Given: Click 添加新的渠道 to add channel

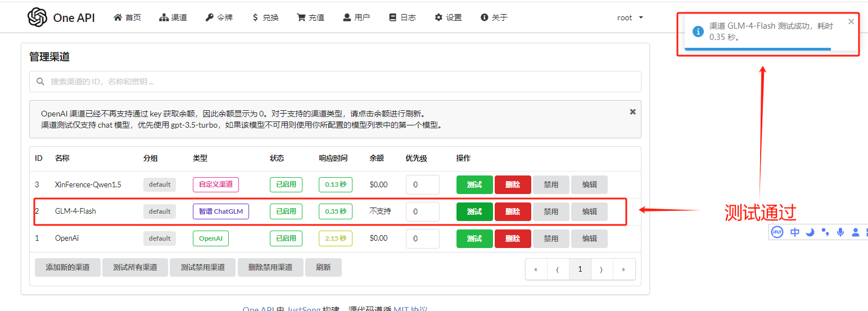Looking at the screenshot, I should click(x=67, y=267).
